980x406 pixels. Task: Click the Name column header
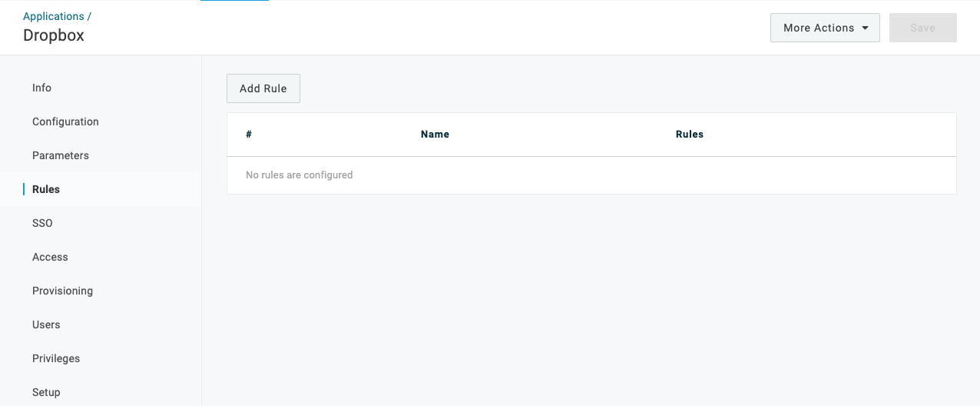click(x=435, y=135)
